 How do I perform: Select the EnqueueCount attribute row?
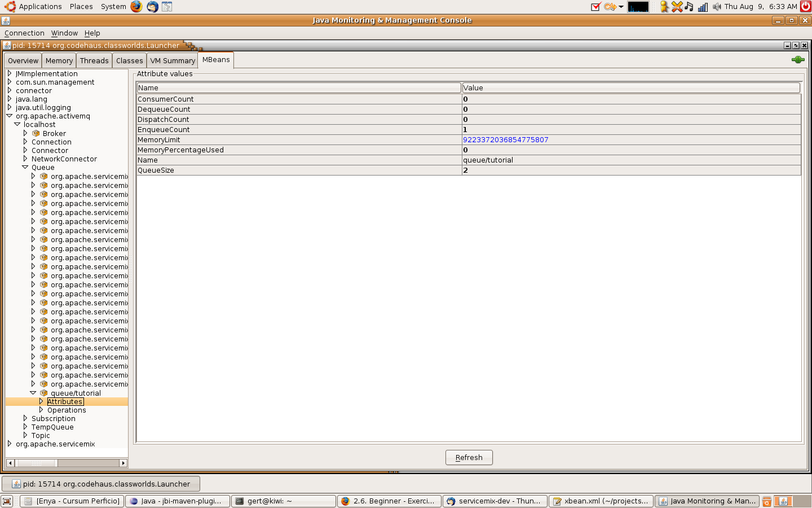click(x=469, y=130)
